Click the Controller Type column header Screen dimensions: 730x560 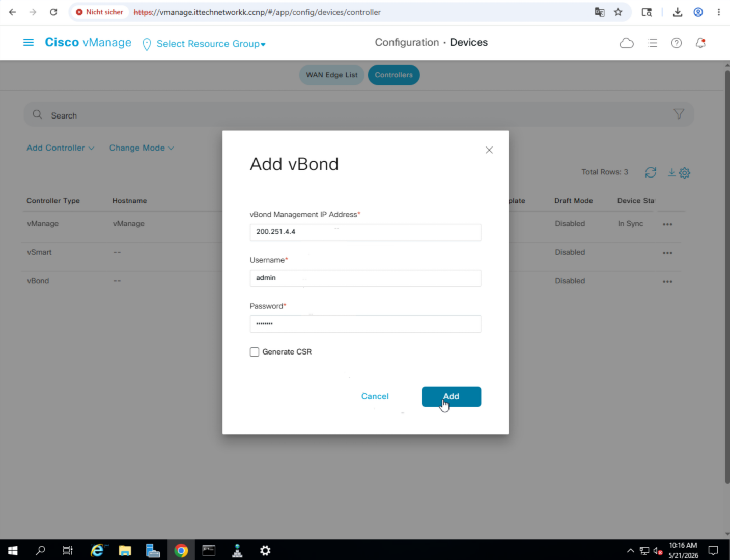point(53,201)
